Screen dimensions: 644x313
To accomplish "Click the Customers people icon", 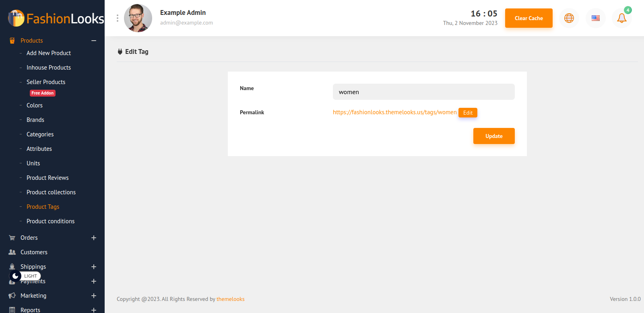I will click(12, 252).
